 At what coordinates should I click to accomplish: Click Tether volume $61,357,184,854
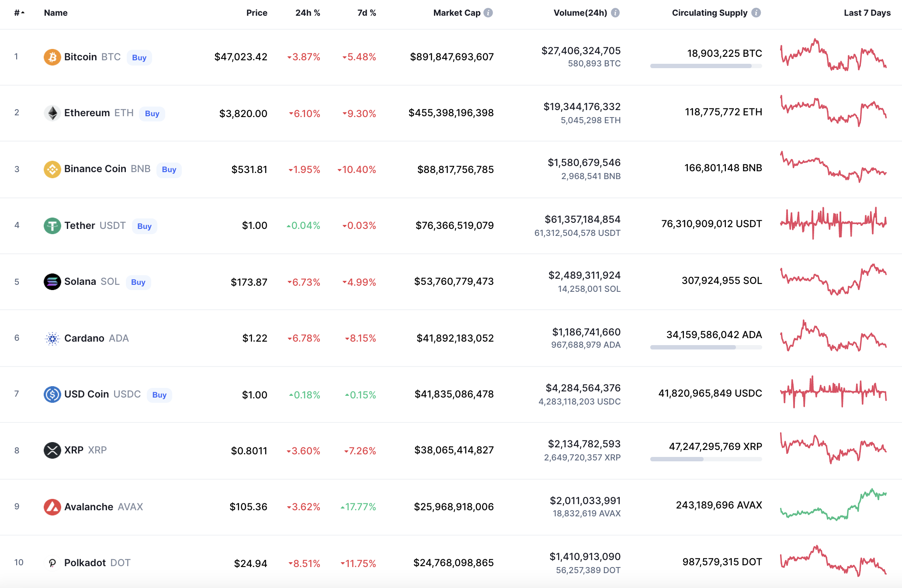pyautogui.click(x=583, y=219)
